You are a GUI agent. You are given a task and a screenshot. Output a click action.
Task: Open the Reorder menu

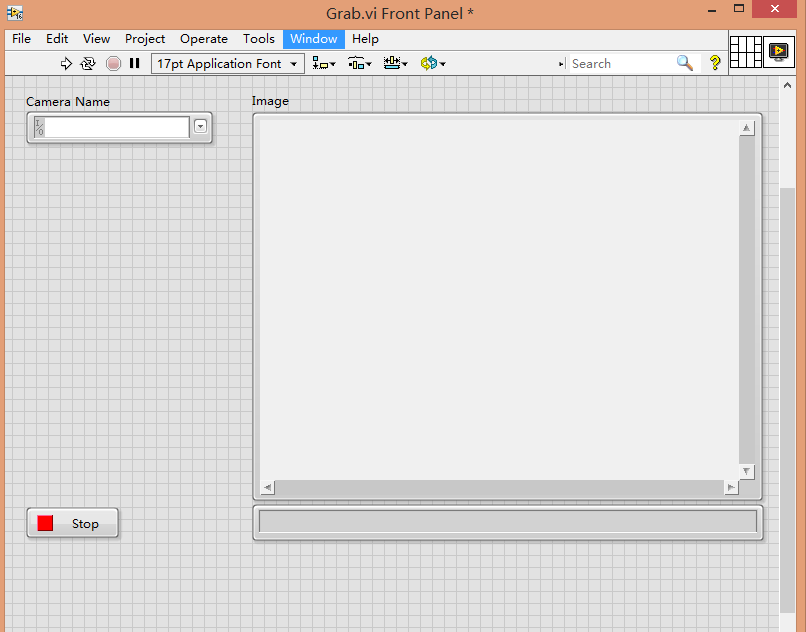pyautogui.click(x=432, y=63)
